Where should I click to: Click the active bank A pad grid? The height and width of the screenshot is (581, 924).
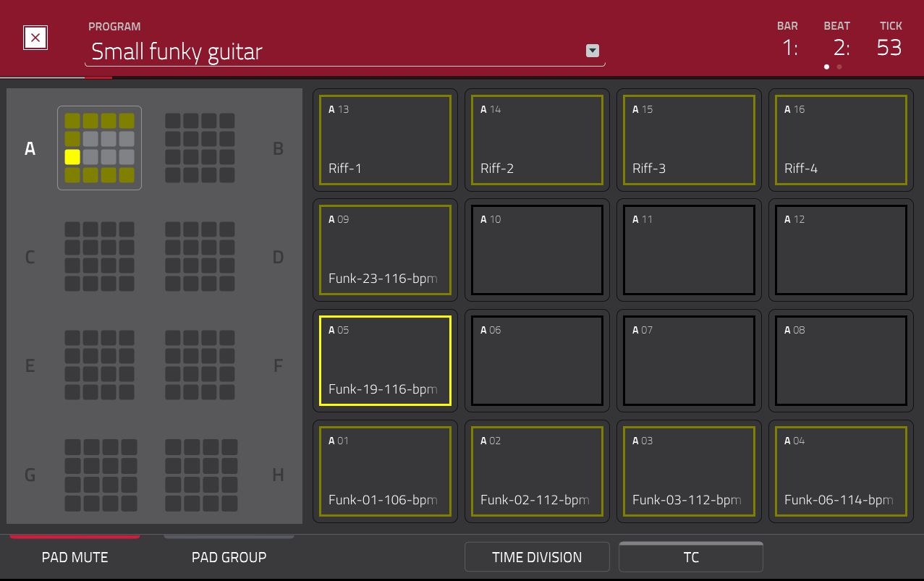coord(99,148)
